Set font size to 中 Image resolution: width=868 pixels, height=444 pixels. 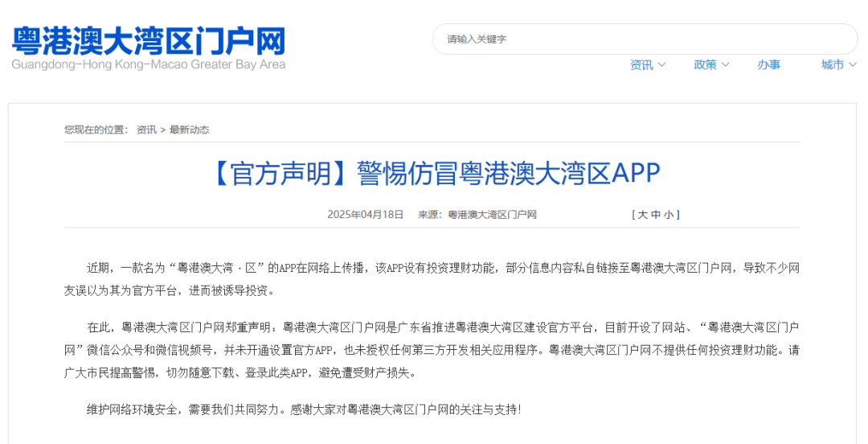click(x=656, y=215)
